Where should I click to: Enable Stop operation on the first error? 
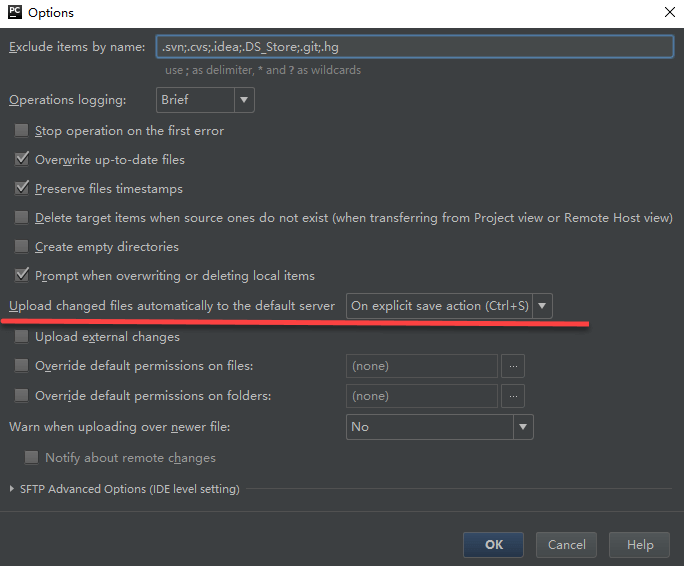[21, 130]
